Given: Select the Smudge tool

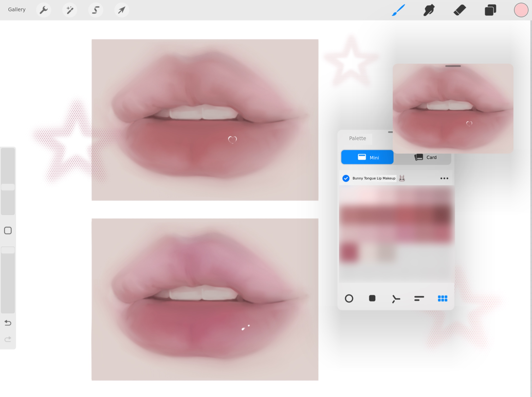Looking at the screenshot, I should pyautogui.click(x=429, y=10).
